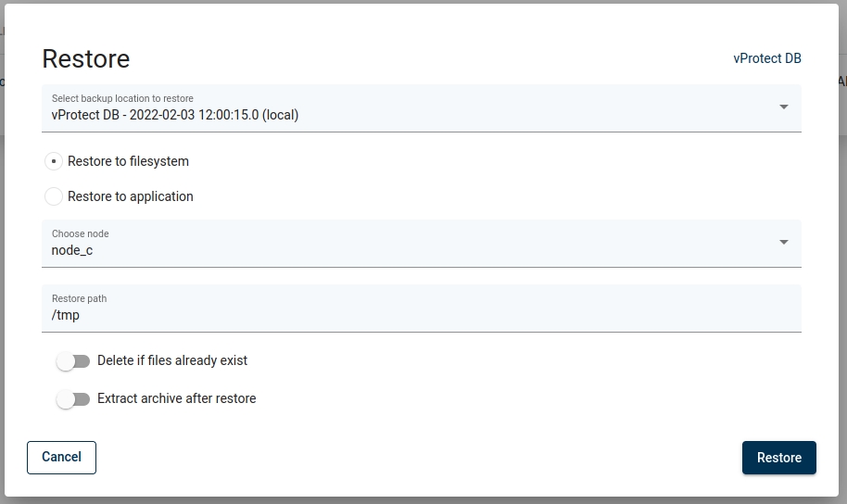Click the 'Choose node' field caption
This screenshot has width=847, height=504.
pyautogui.click(x=80, y=233)
